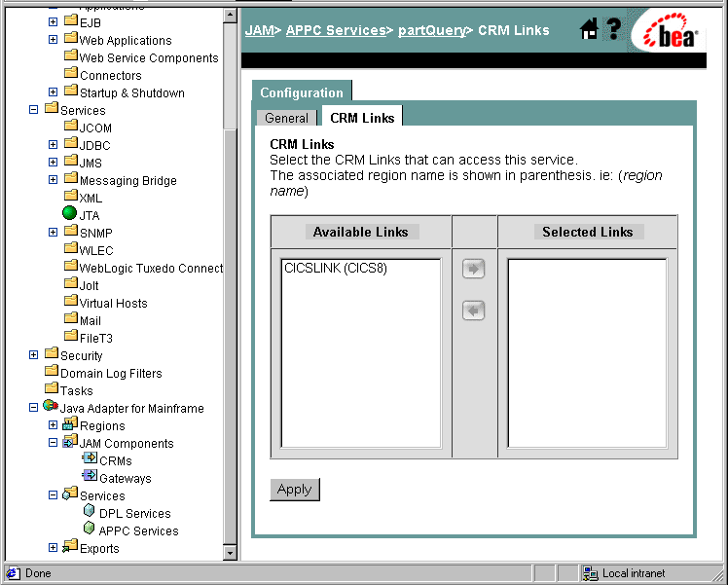Open Web Service Components in the tree
The height and width of the screenshot is (585, 728).
149,58
